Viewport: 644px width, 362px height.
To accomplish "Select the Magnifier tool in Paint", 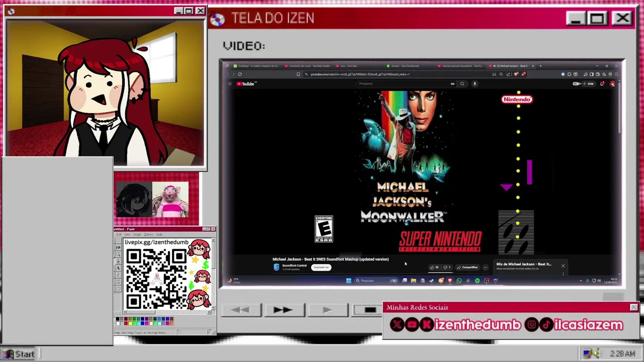I will click(118, 254).
